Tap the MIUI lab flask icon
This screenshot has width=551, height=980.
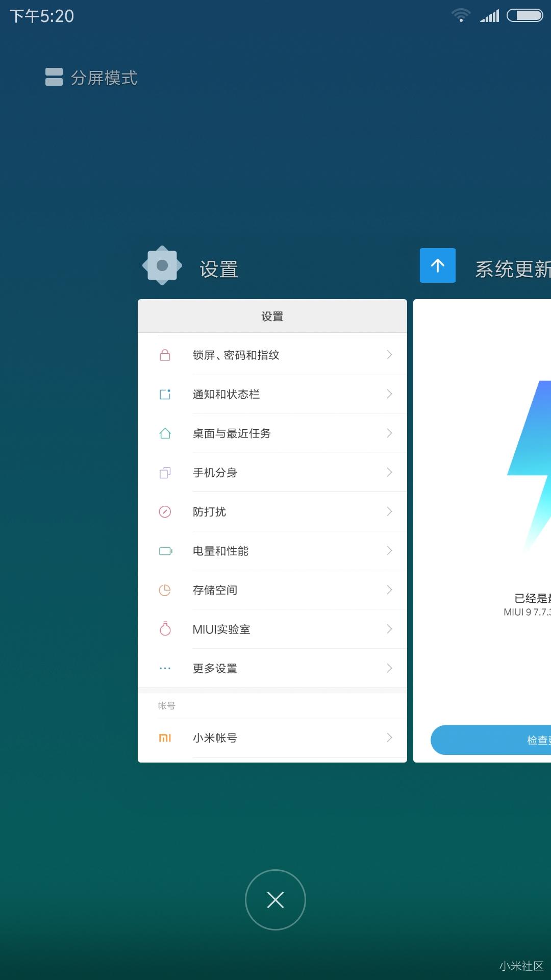click(x=165, y=628)
